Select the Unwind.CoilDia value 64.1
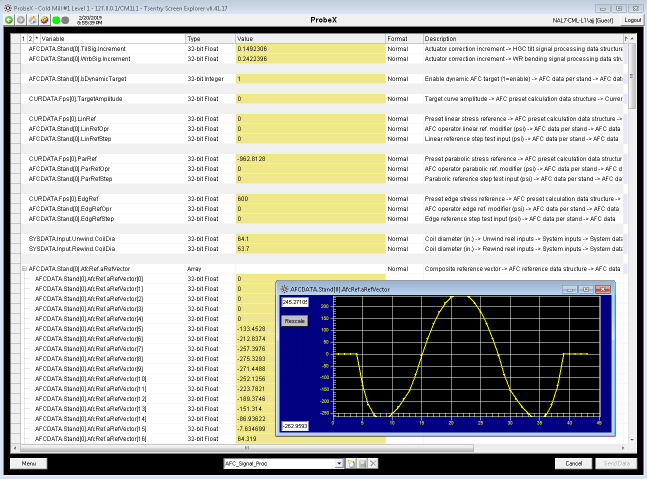 [311, 239]
